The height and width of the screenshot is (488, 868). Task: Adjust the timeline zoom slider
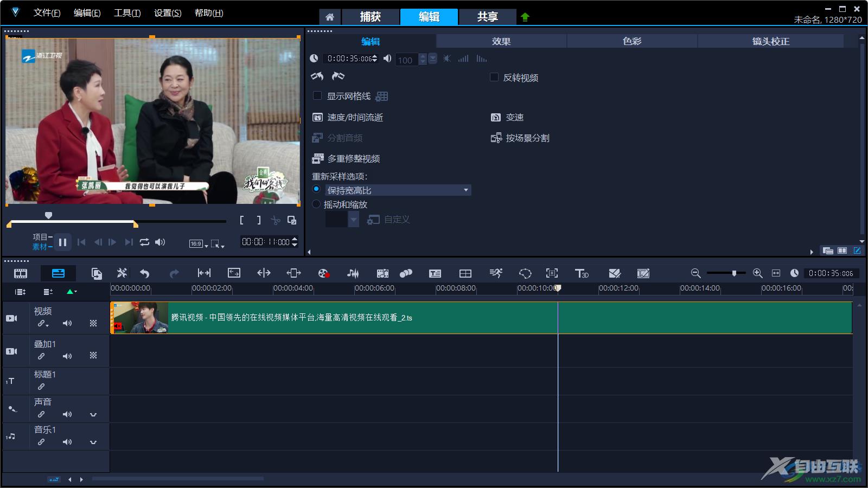pos(734,273)
